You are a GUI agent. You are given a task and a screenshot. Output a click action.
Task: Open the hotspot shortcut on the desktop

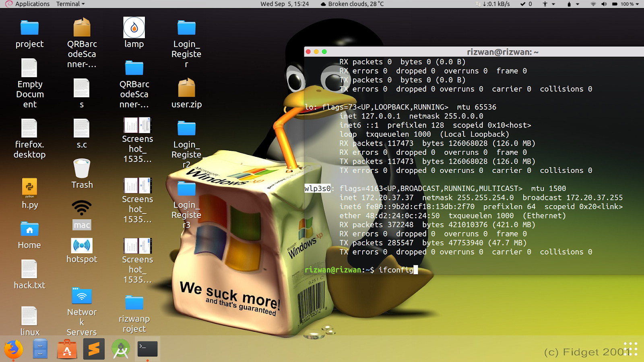pyautogui.click(x=82, y=245)
